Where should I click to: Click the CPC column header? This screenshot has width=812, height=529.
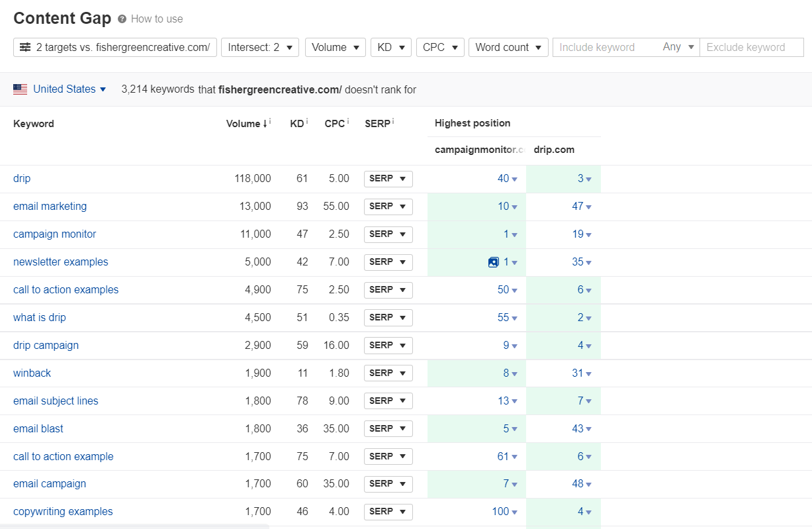(335, 124)
